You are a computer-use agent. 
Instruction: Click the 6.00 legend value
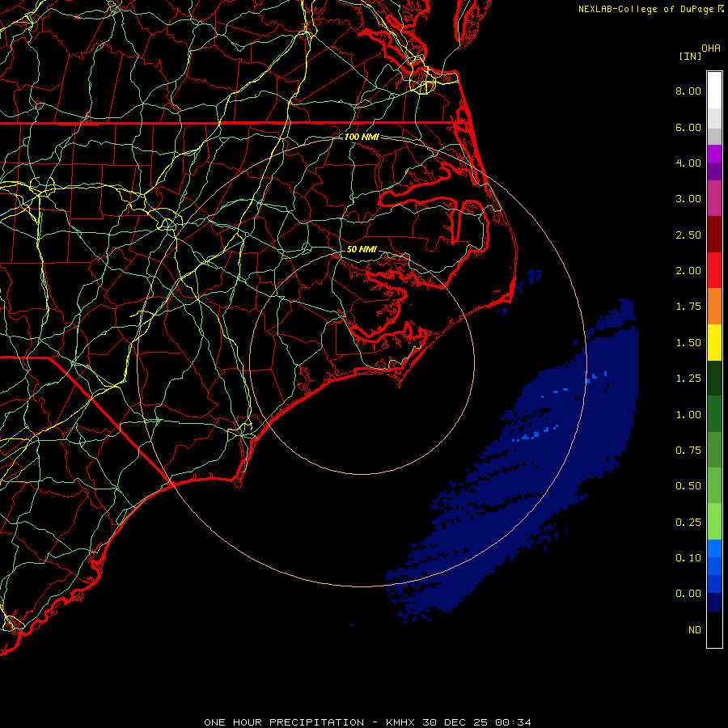tap(688, 127)
